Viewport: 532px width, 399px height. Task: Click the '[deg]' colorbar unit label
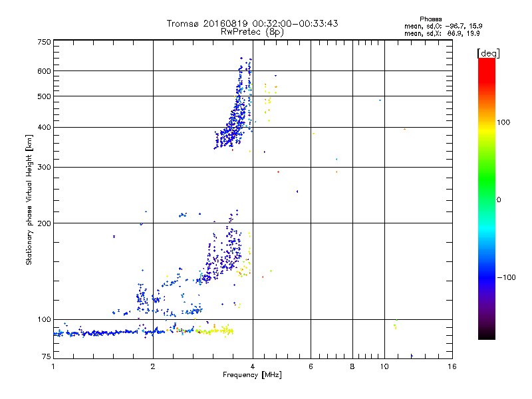(488, 53)
